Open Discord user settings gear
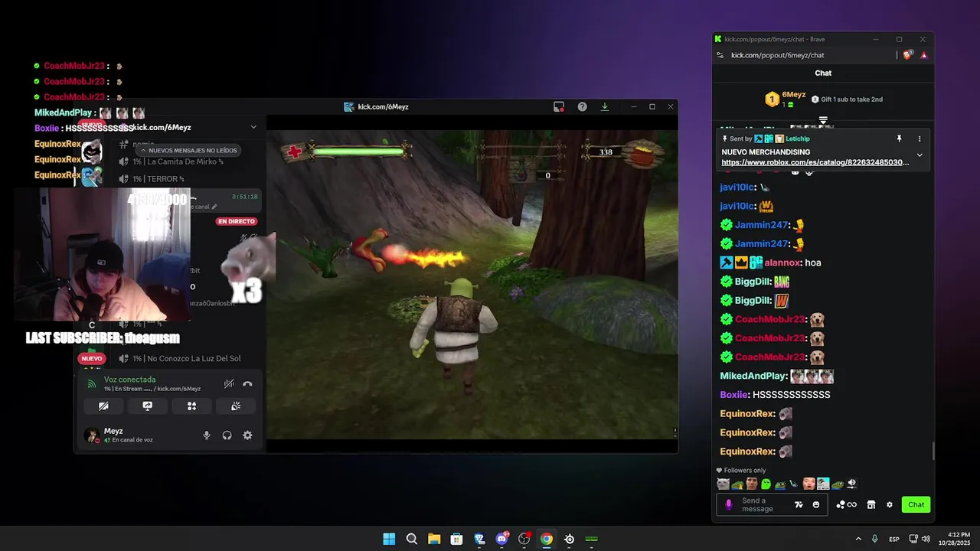Image resolution: width=980 pixels, height=551 pixels. pyautogui.click(x=247, y=435)
